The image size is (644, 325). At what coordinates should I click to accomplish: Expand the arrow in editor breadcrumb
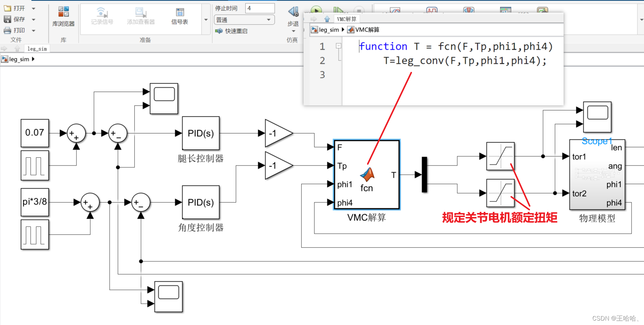click(x=343, y=29)
